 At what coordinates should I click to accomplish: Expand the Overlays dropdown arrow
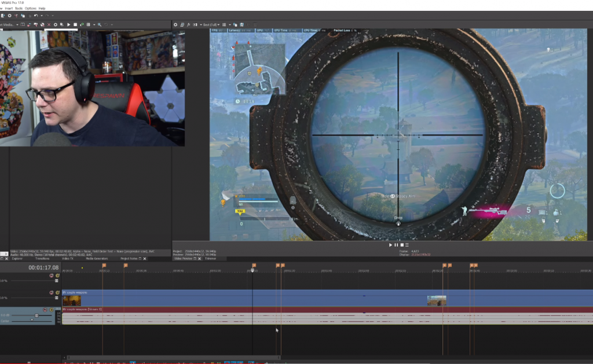(x=229, y=24)
